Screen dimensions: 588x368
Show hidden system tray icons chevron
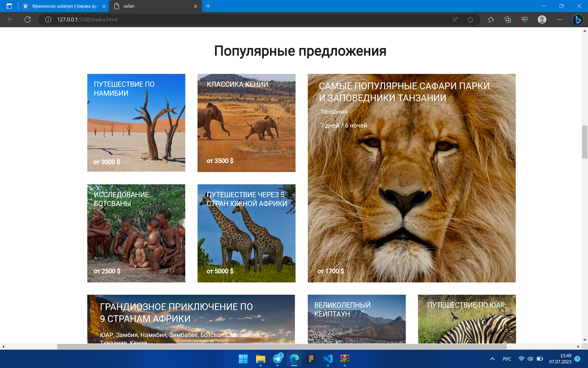pyautogui.click(x=492, y=359)
